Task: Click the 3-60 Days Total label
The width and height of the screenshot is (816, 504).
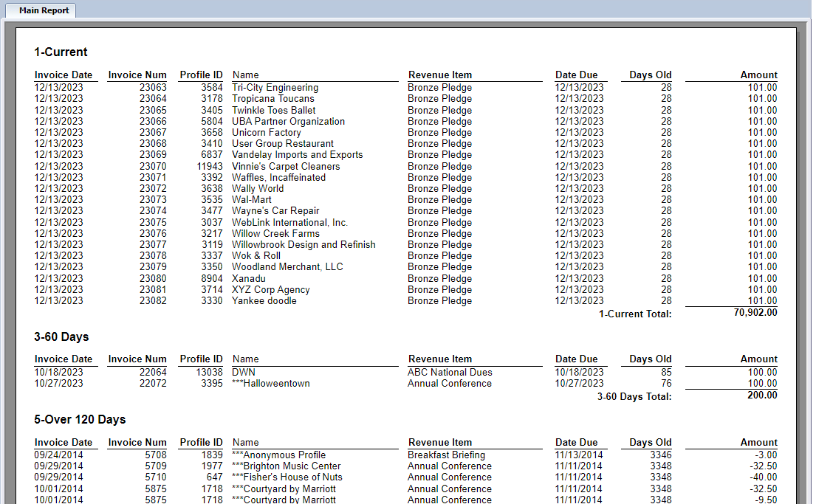Action: (634, 397)
